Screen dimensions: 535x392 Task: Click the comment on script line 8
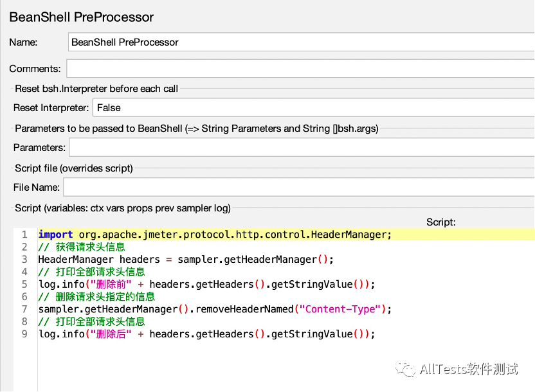pyautogui.click(x=91, y=321)
